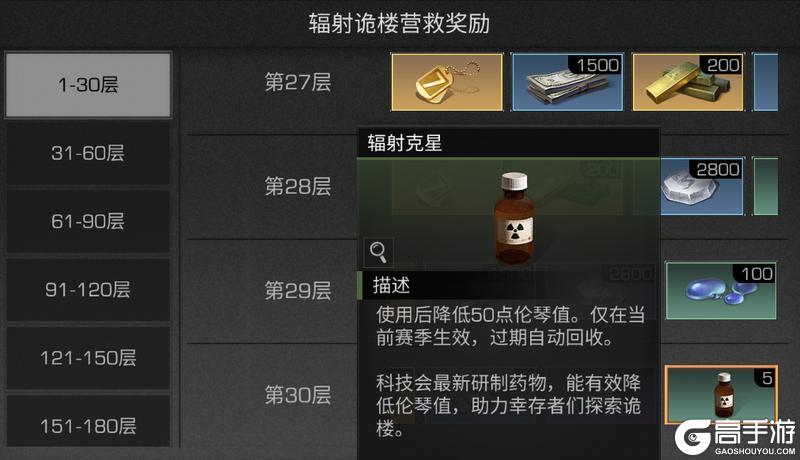Select the 151-180层 floor range tab

point(88,424)
